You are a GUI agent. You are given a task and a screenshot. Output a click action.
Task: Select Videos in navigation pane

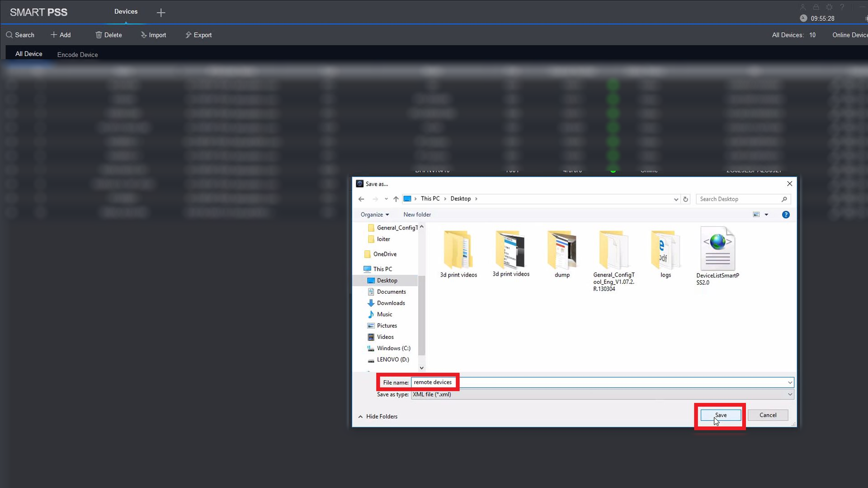coord(381,337)
